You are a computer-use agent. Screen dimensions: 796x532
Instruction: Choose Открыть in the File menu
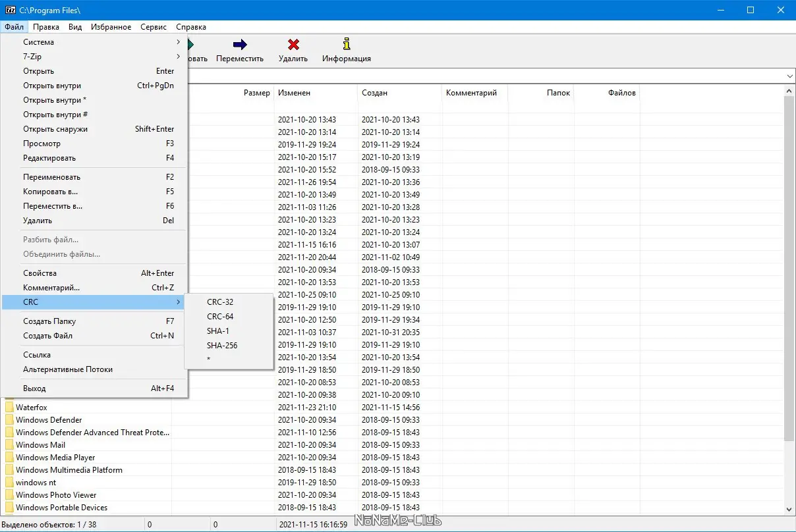coord(95,71)
